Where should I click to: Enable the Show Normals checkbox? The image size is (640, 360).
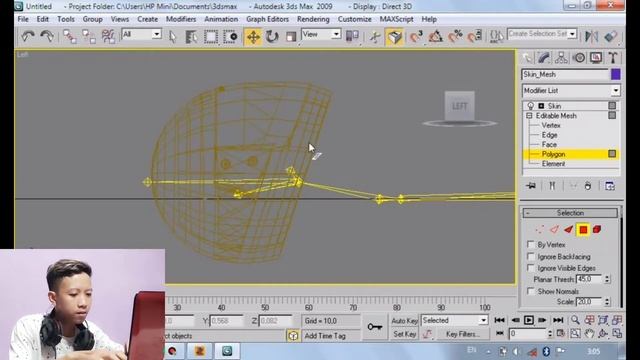coord(530,291)
